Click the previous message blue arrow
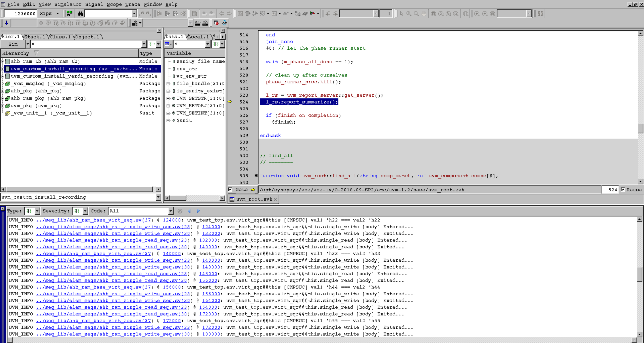 pos(189,211)
